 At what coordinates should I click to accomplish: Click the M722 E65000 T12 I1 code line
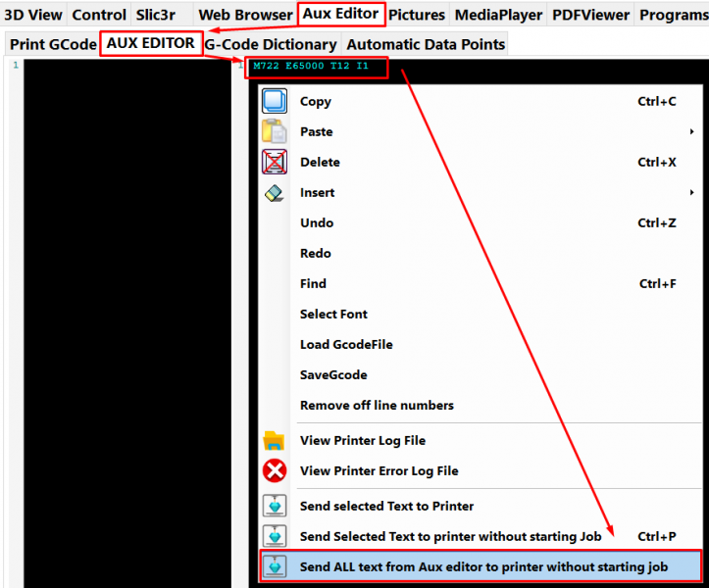coord(311,67)
